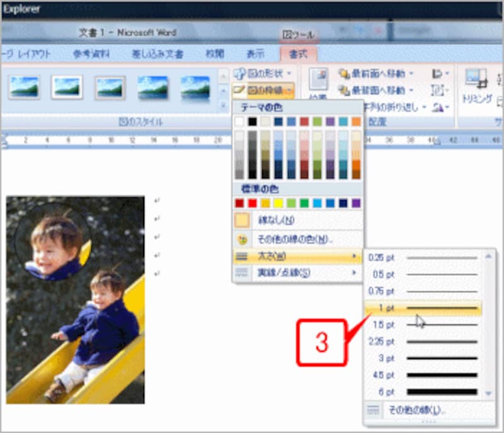Choose the 3 pt line weight
The height and width of the screenshot is (433, 504).
(423, 358)
